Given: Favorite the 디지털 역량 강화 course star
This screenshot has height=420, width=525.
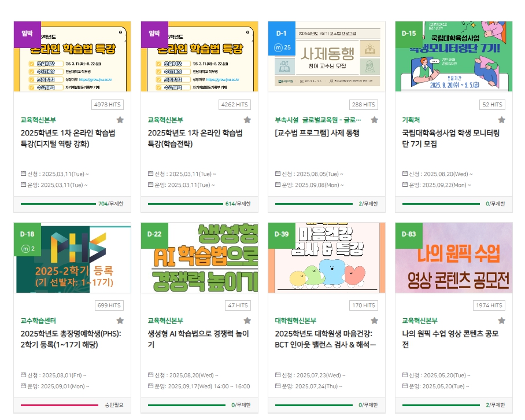Looking at the screenshot, I should pyautogui.click(x=120, y=120).
